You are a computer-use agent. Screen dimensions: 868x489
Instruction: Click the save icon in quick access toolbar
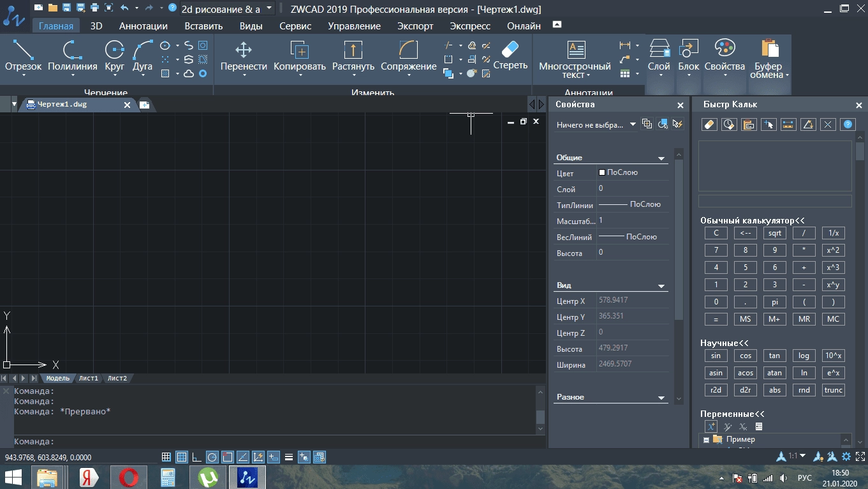[x=66, y=8]
